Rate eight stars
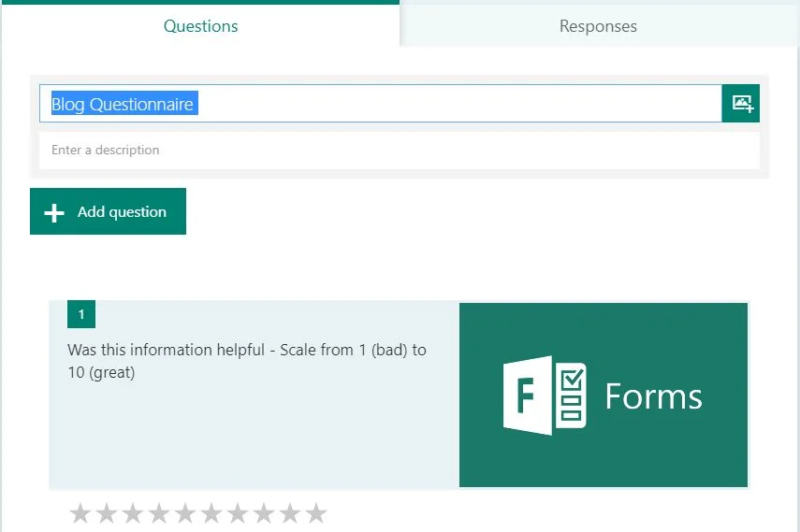The width and height of the screenshot is (800, 532). 264,513
